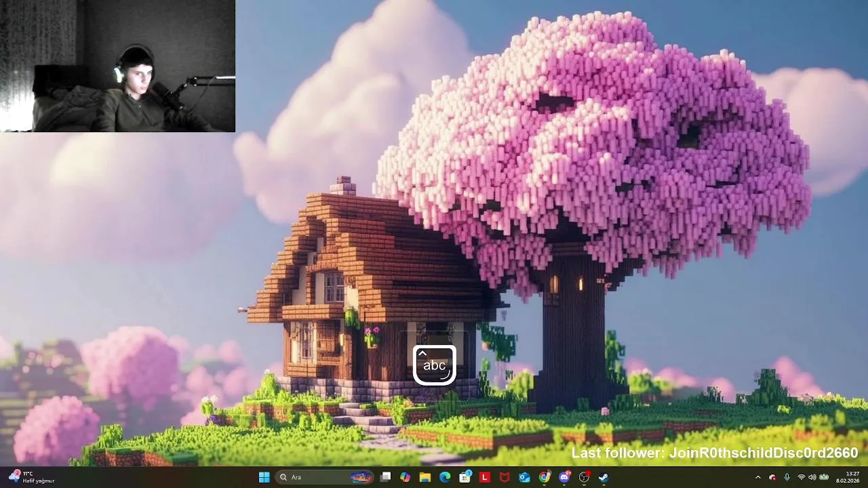Open McAfee from the taskbar

(x=504, y=477)
